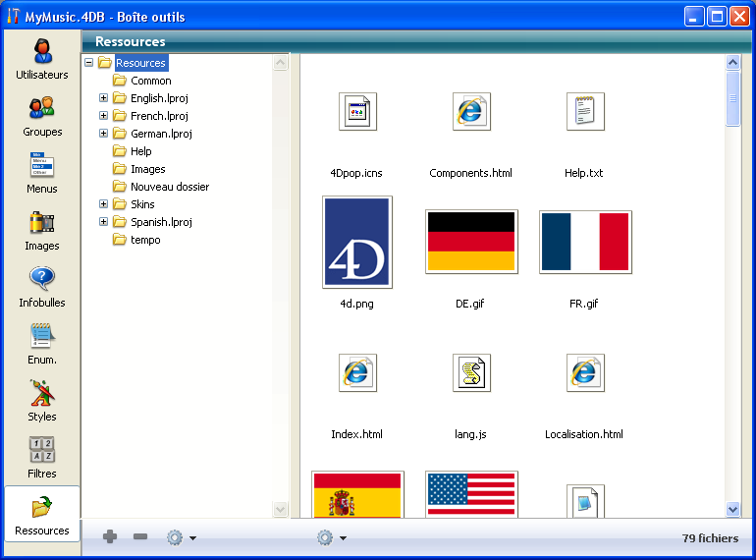Expand the English.lproj folder node
Viewport: 756px width, 560px height.
pyautogui.click(x=104, y=98)
